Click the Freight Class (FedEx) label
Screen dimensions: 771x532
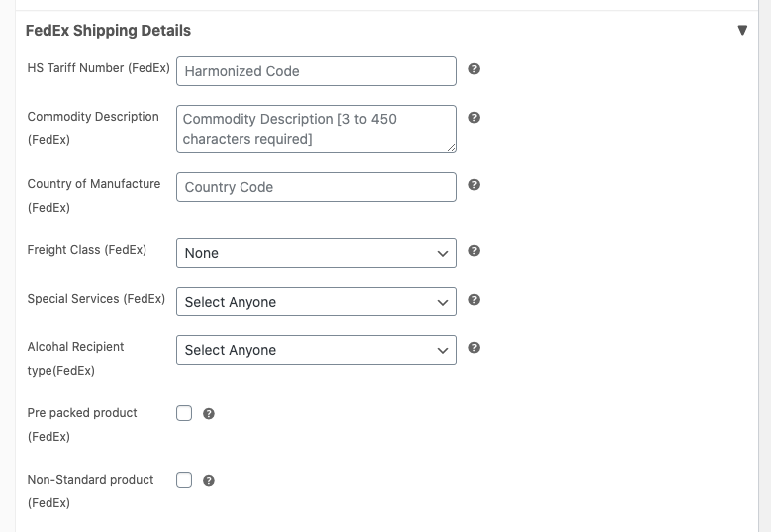point(87,250)
